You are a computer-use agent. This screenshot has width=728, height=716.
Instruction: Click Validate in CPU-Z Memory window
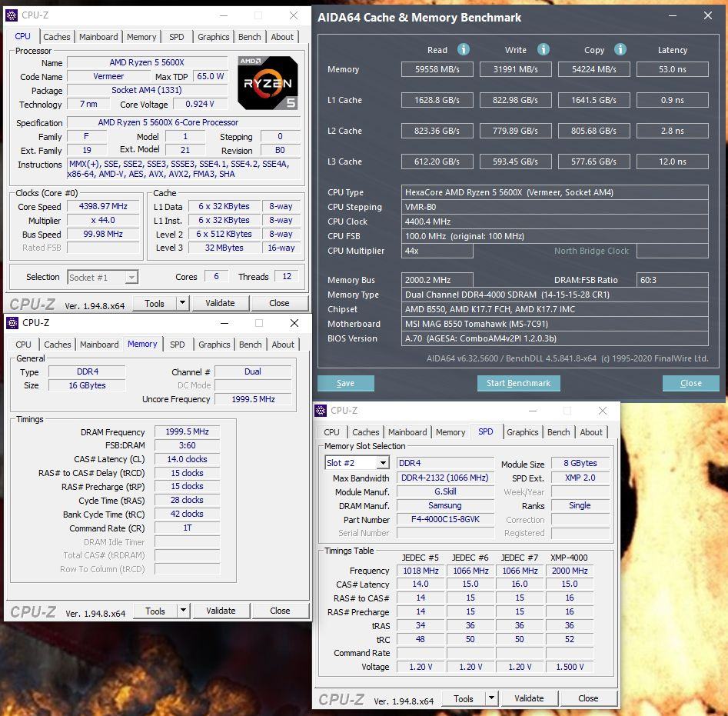pyautogui.click(x=221, y=611)
